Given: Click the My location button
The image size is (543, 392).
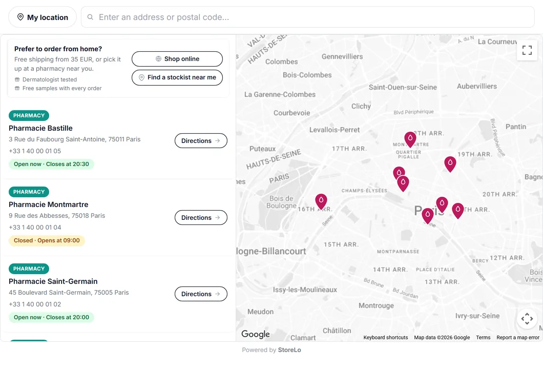Looking at the screenshot, I should click(x=42, y=17).
